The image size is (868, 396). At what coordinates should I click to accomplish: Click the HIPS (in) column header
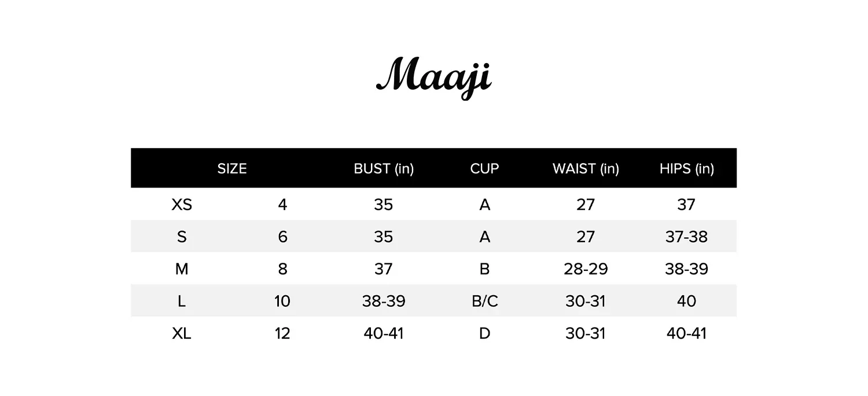coord(686,168)
